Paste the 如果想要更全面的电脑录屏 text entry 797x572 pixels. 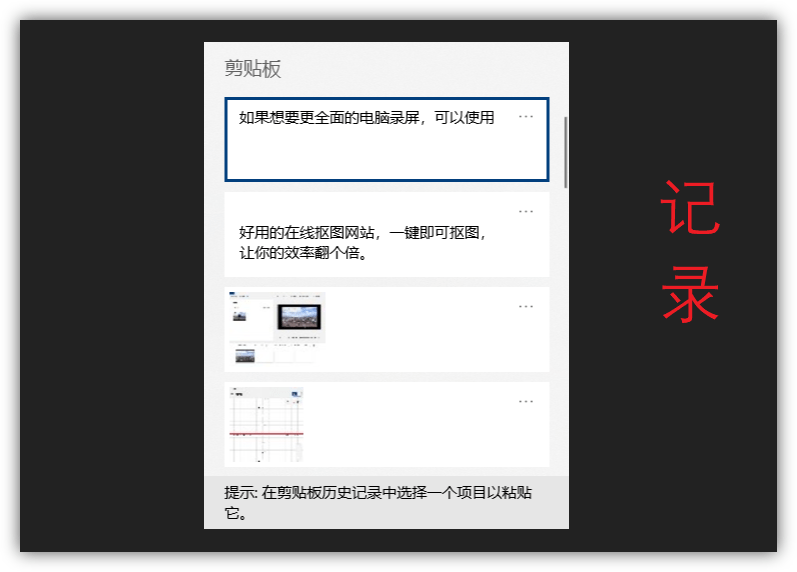tap(387, 139)
